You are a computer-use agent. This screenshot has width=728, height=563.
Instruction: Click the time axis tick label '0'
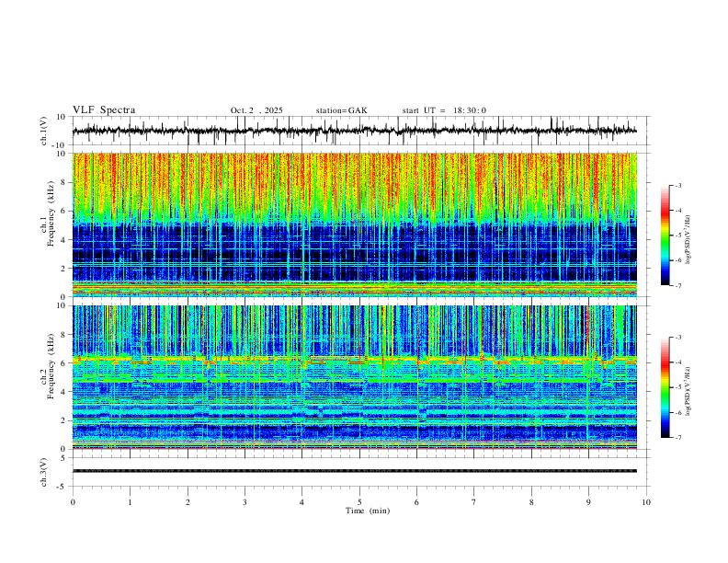click(73, 502)
